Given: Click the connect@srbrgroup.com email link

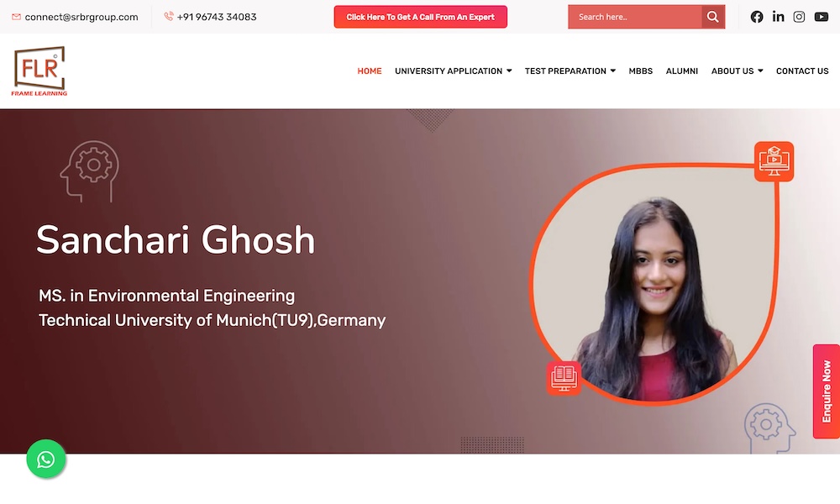Looking at the screenshot, I should 81,17.
